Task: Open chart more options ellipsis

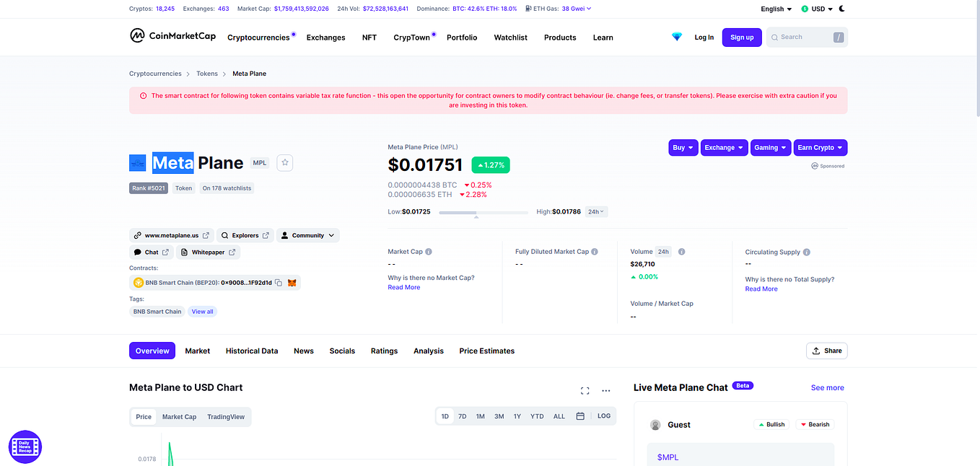Action: 606,390
